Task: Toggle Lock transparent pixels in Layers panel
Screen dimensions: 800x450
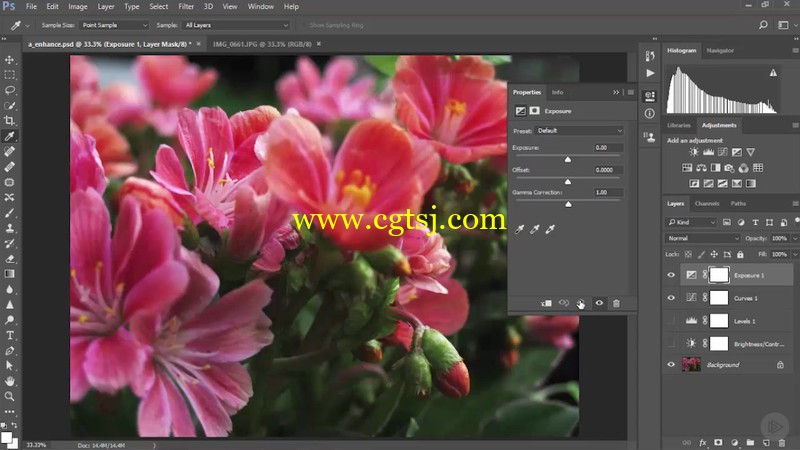Action: [688, 254]
